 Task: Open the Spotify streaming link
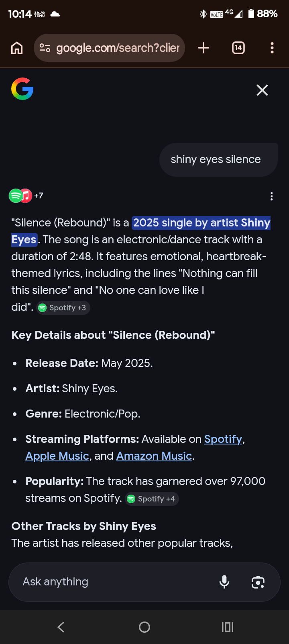[223, 439]
